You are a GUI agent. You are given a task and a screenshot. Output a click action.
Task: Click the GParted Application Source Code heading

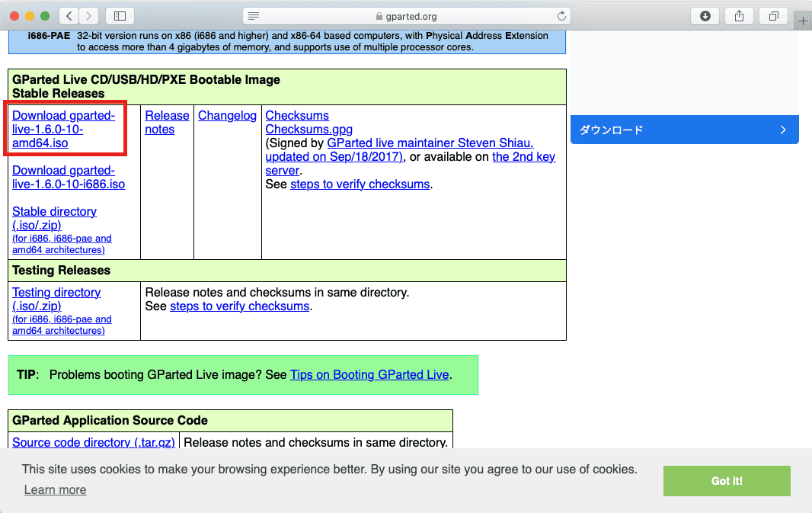click(x=110, y=420)
